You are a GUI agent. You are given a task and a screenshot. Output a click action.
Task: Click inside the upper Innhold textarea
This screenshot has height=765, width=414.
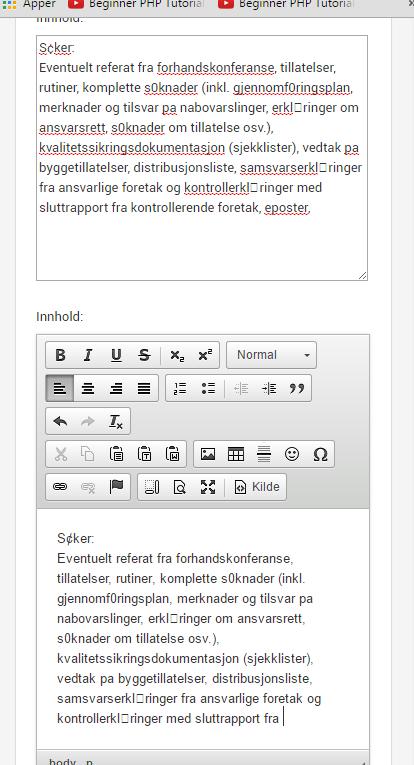(x=202, y=158)
